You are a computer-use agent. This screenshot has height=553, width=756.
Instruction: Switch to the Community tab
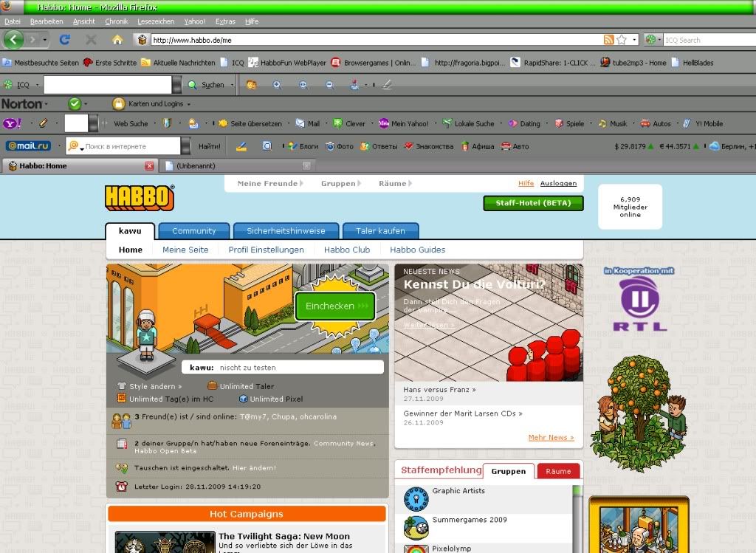(194, 231)
